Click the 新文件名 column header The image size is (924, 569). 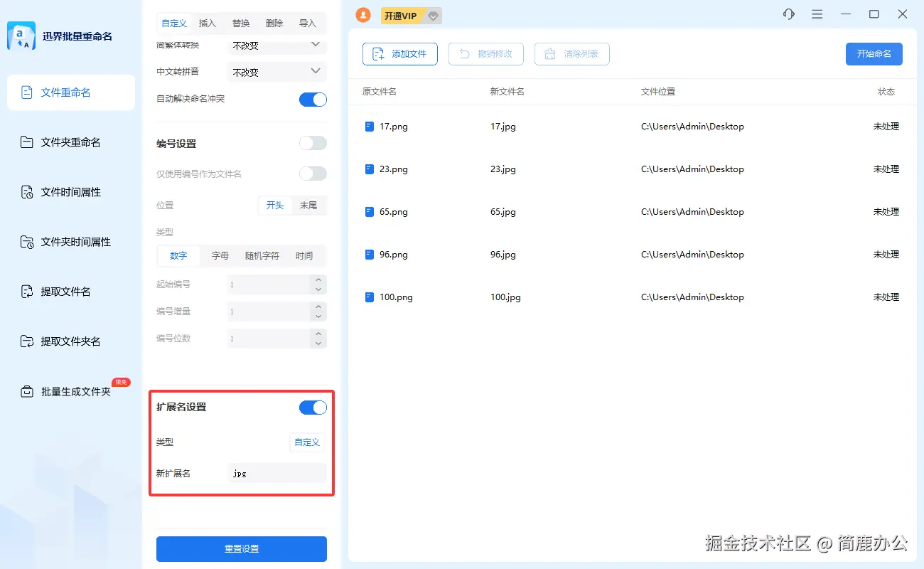click(507, 92)
